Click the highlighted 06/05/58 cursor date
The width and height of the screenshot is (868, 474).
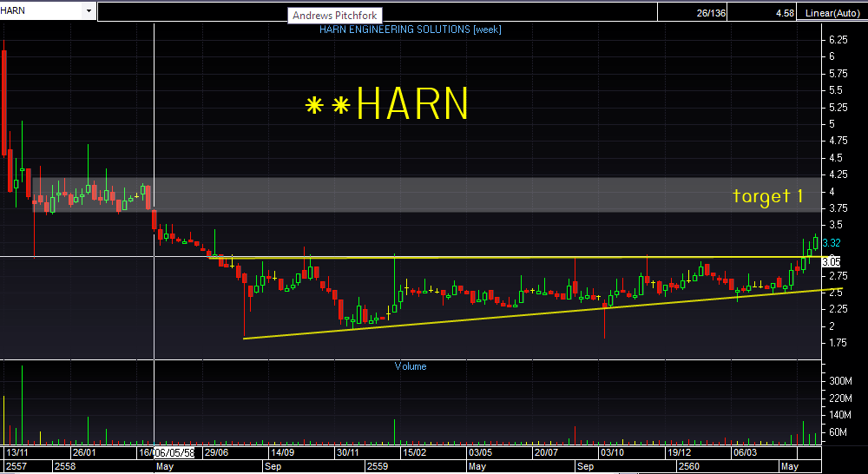(x=174, y=452)
